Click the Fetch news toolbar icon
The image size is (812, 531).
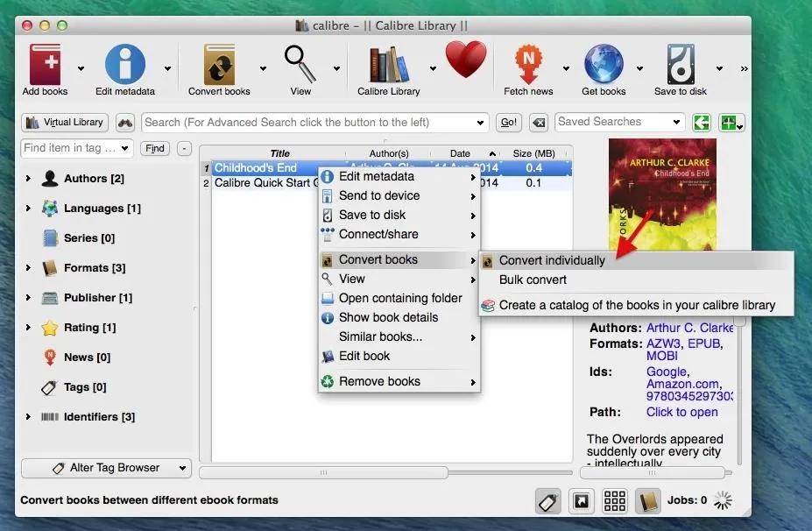tap(528, 64)
